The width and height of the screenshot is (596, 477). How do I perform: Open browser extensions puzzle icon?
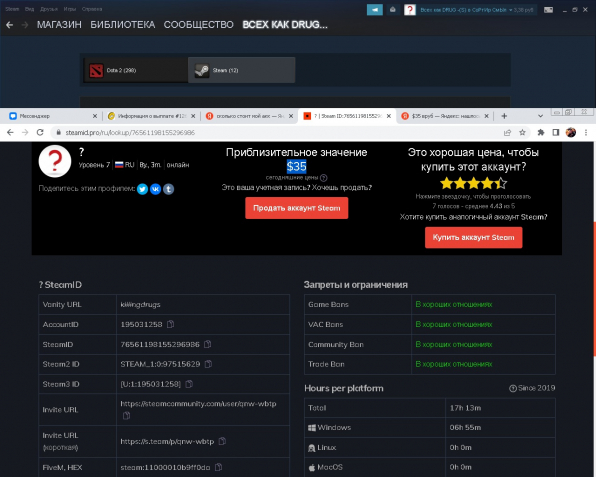(541, 132)
